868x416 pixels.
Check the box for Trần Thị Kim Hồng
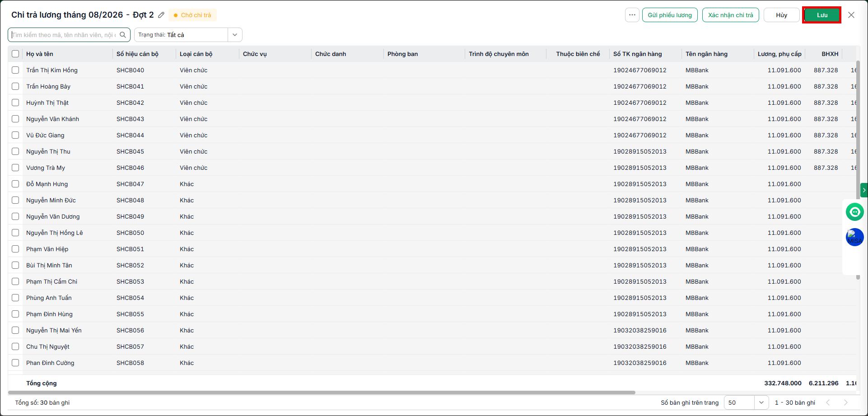tap(15, 70)
